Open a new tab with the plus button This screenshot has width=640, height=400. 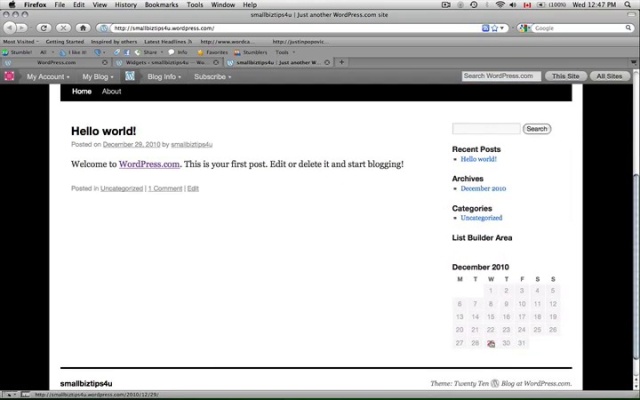(342, 62)
